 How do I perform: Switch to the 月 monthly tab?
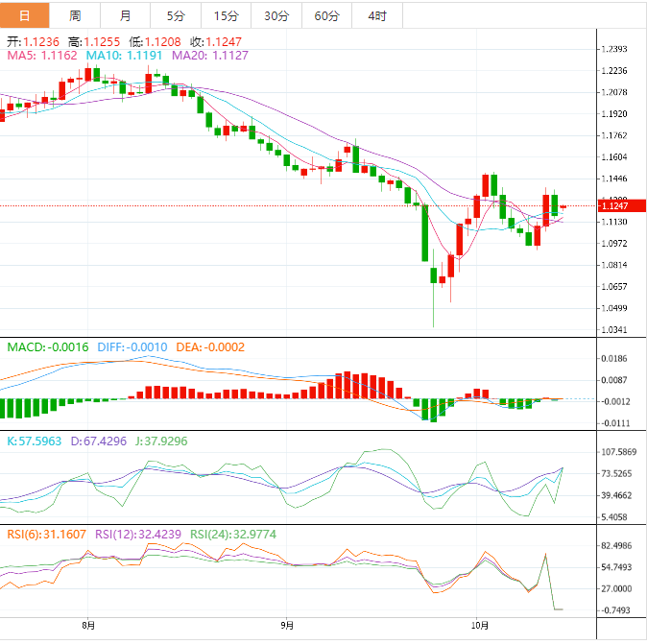click(x=125, y=15)
